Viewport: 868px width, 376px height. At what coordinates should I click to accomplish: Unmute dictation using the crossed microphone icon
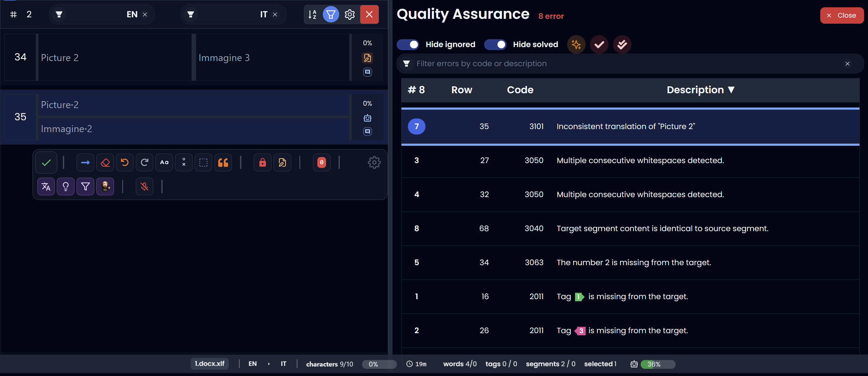coord(144,186)
